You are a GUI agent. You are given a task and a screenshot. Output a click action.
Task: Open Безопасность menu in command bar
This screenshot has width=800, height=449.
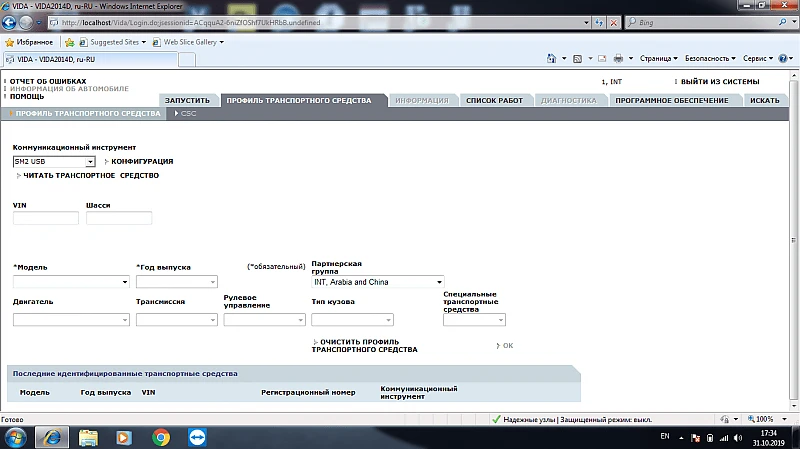coord(710,59)
